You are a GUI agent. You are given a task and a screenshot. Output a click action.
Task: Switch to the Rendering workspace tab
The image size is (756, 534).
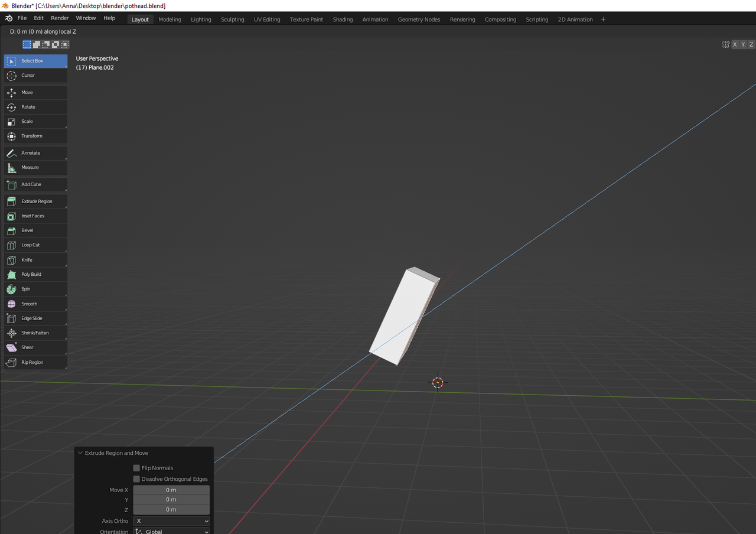tap(462, 19)
